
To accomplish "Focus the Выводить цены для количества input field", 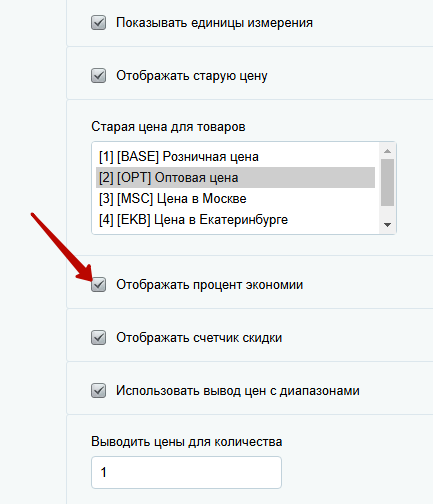I will pyautogui.click(x=186, y=472).
